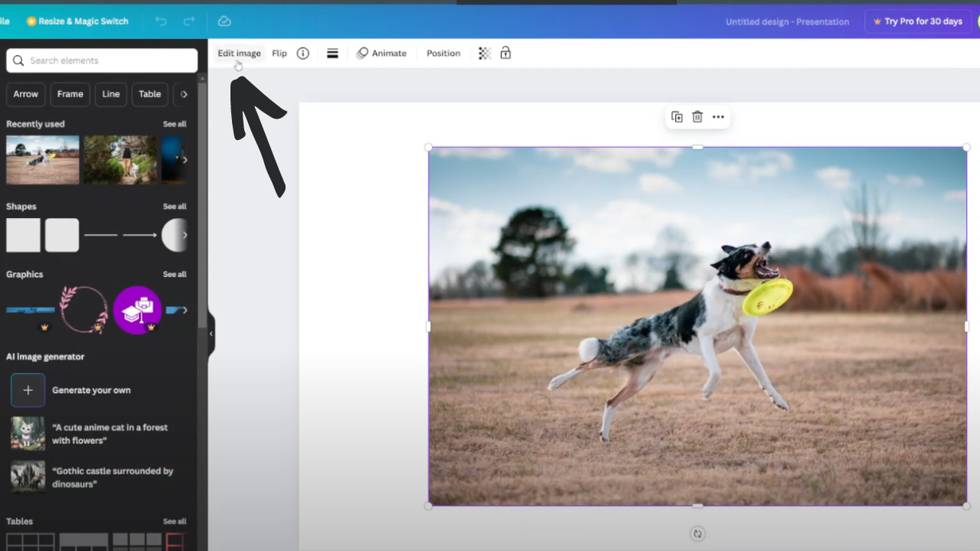Add the blue banner graphic
Viewport: 980px width, 551px height.
coord(31,310)
